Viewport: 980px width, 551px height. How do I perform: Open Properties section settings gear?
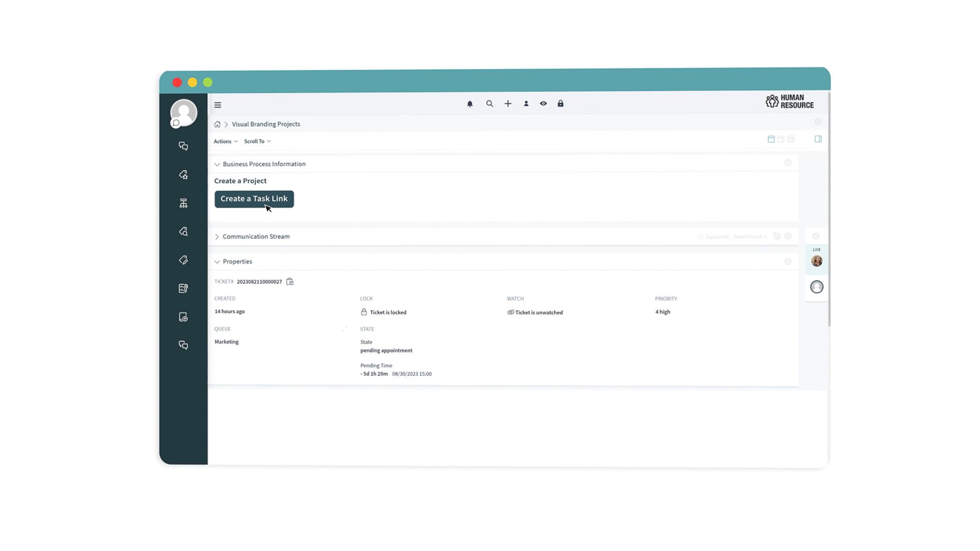[788, 262]
